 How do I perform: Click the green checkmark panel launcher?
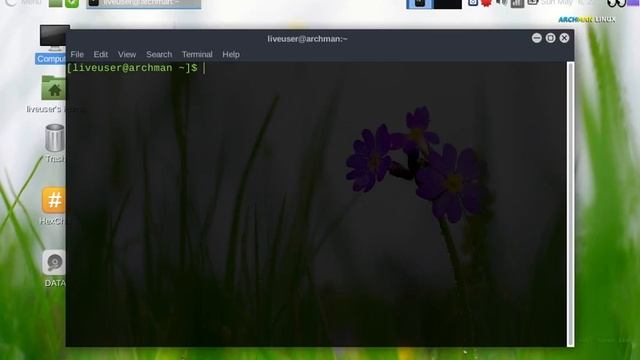click(x=72, y=4)
